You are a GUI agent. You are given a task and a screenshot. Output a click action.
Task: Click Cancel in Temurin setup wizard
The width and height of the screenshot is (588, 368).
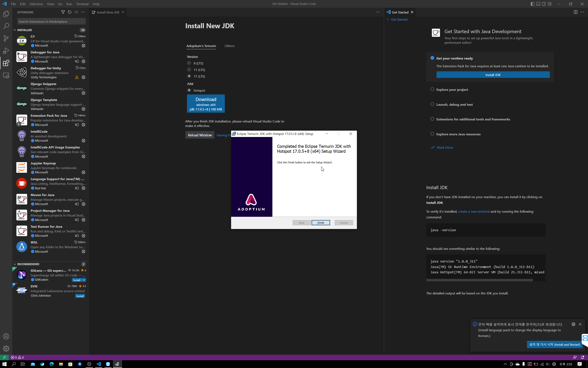pyautogui.click(x=344, y=223)
